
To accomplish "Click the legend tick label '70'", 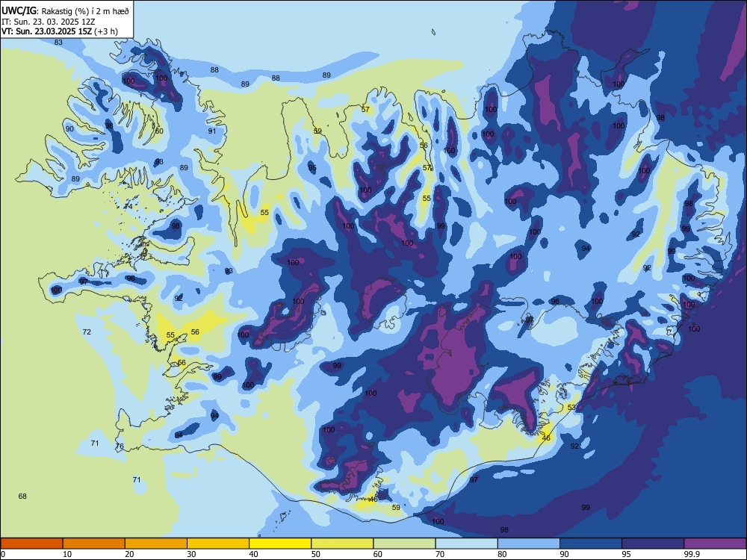I will tap(440, 554).
